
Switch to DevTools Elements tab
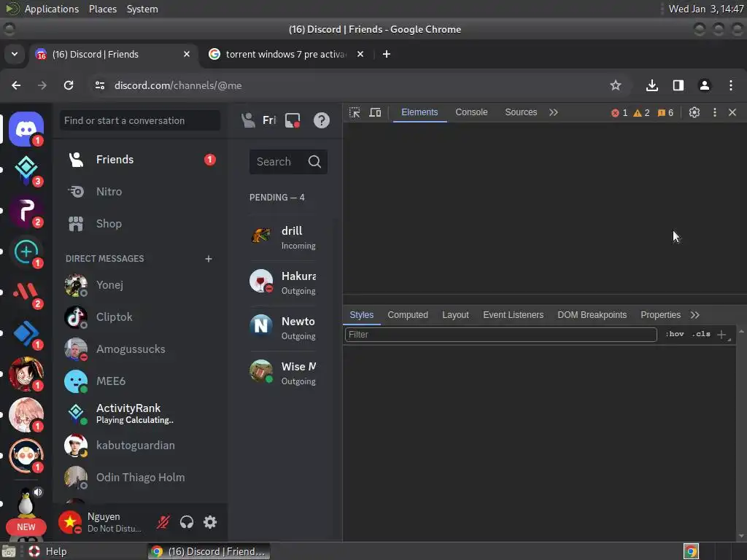(x=419, y=112)
